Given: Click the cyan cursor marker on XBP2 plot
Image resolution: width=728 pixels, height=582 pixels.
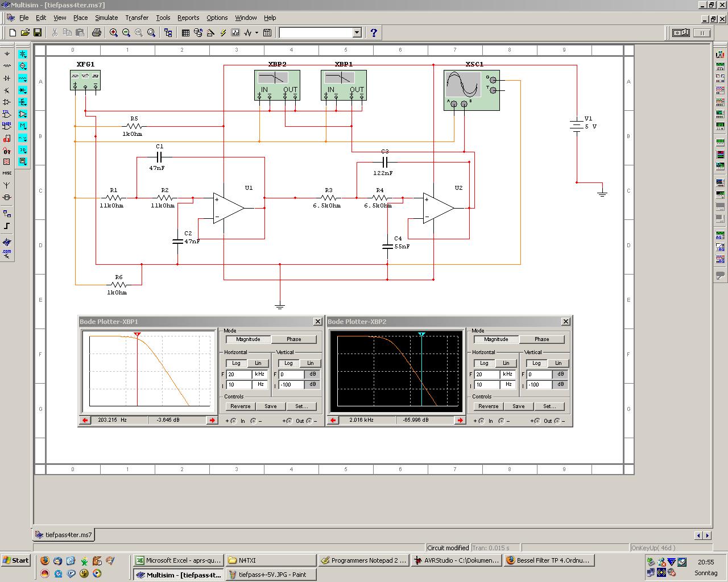Looking at the screenshot, I should pos(421,335).
